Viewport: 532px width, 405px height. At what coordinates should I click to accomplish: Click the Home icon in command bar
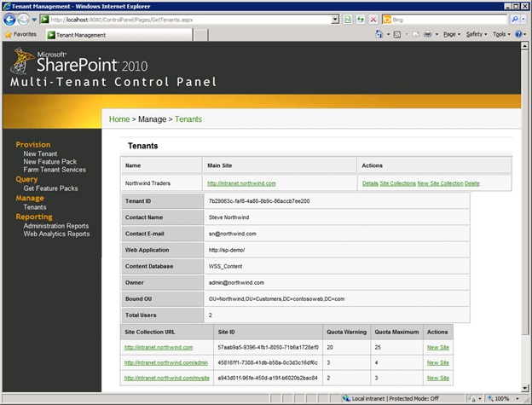(x=379, y=35)
